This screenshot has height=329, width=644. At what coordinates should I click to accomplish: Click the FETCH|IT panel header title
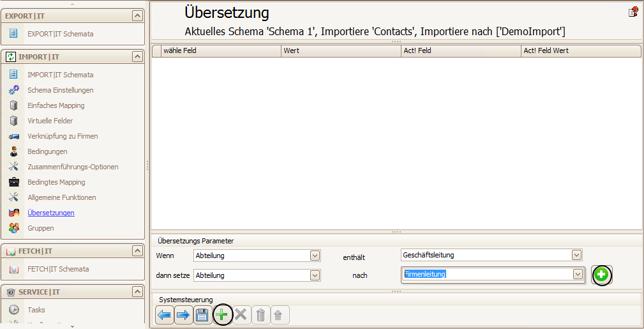[35, 251]
